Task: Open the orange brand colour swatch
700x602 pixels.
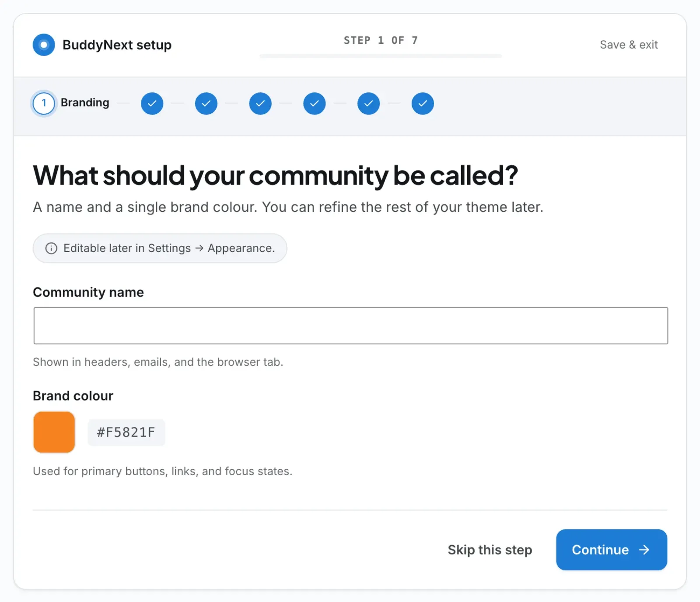Action: (54, 432)
